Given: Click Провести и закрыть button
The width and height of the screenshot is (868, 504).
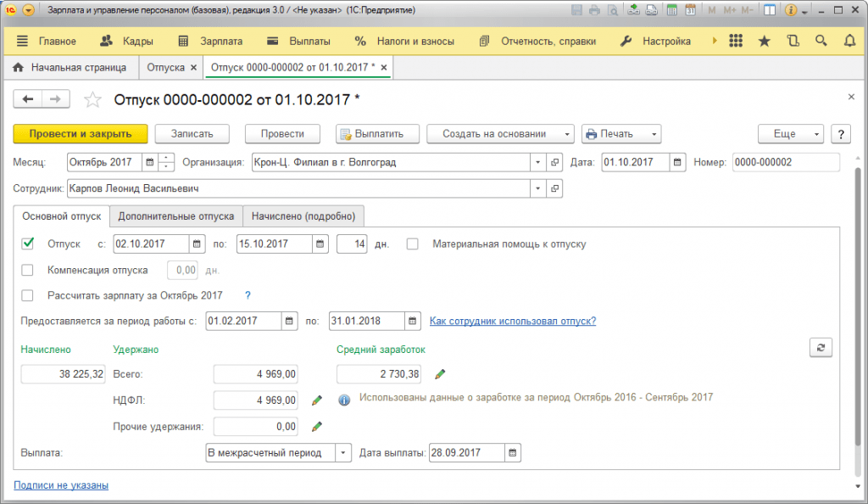Looking at the screenshot, I should click(81, 134).
